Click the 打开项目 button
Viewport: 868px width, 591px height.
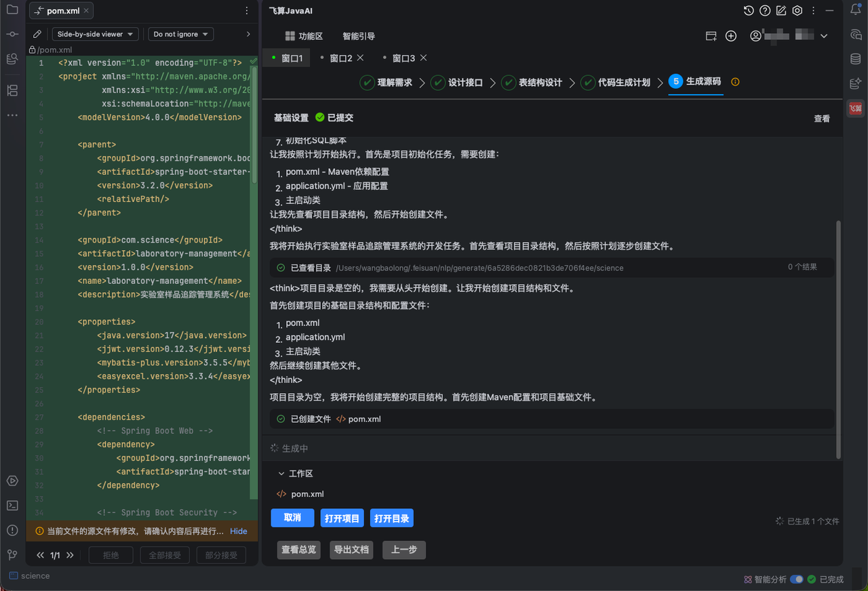pos(342,518)
